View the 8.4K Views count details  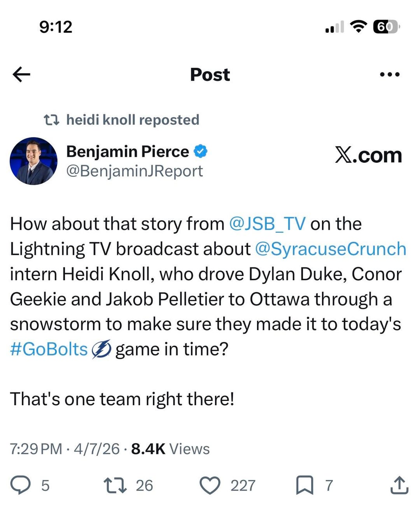(170, 449)
